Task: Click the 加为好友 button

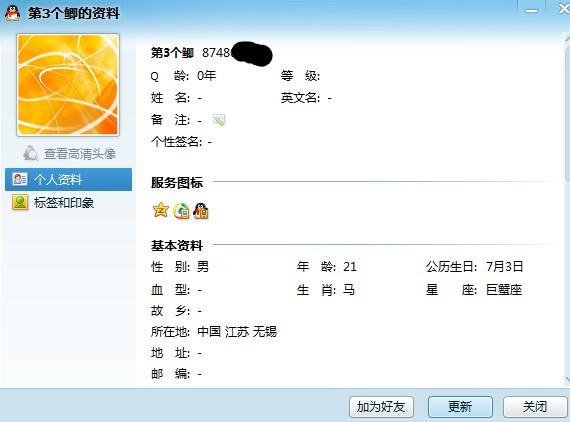Action: [381, 407]
